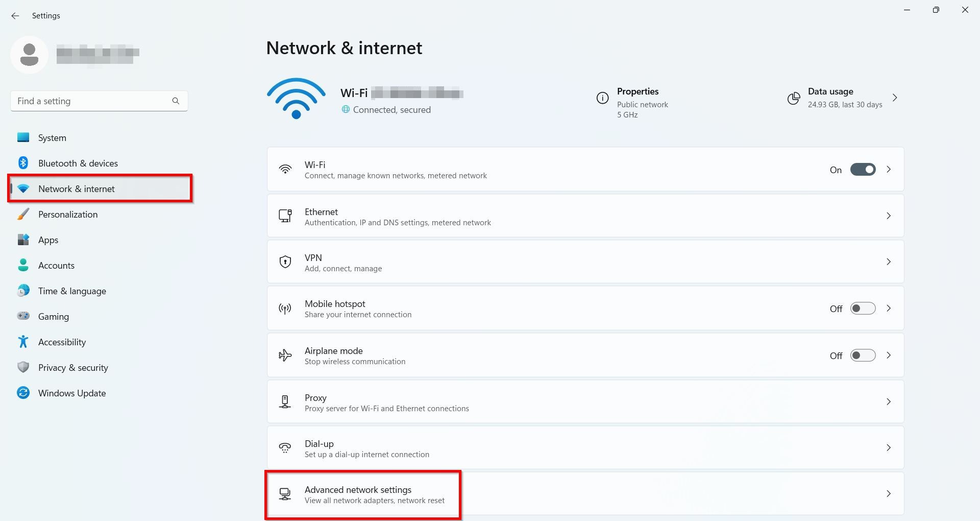Open the Proxy row chevron

888,402
